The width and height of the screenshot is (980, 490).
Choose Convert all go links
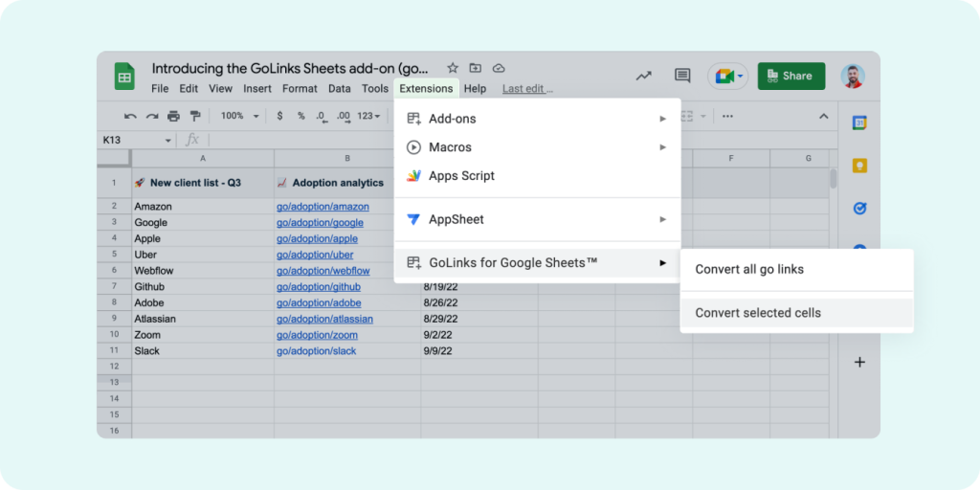click(797, 269)
